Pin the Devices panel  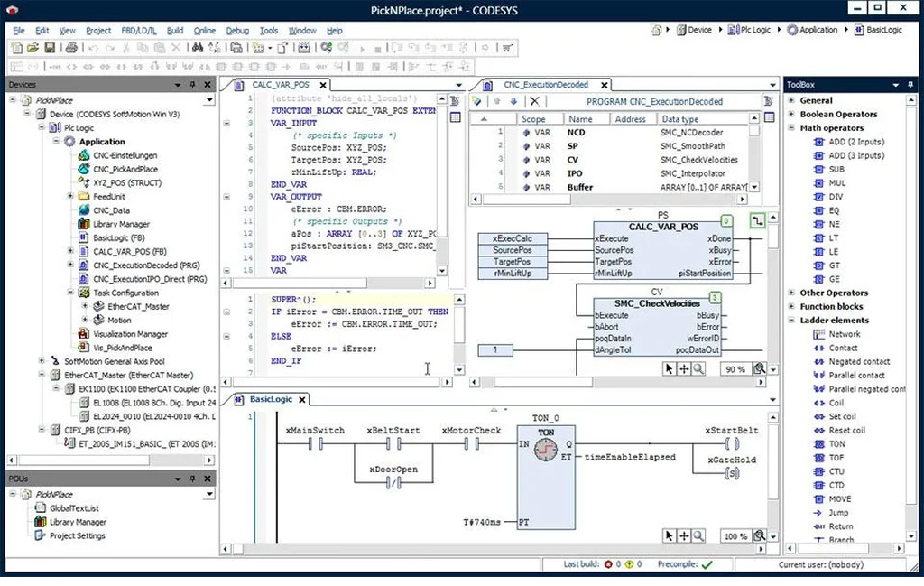point(192,84)
